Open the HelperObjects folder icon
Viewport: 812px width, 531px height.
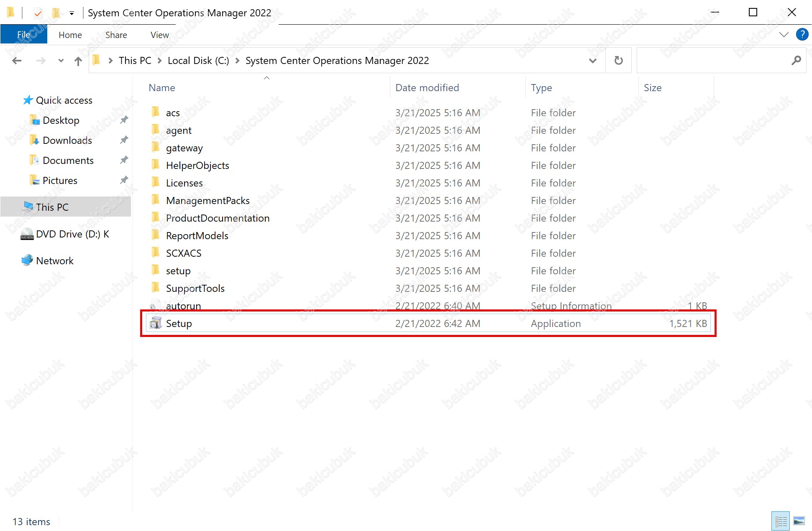coord(156,165)
